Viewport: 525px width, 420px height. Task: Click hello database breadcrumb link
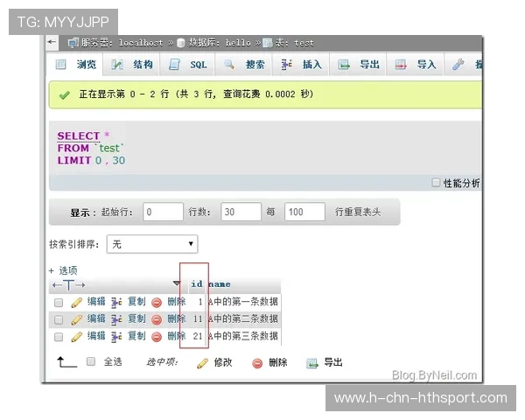tap(238, 43)
